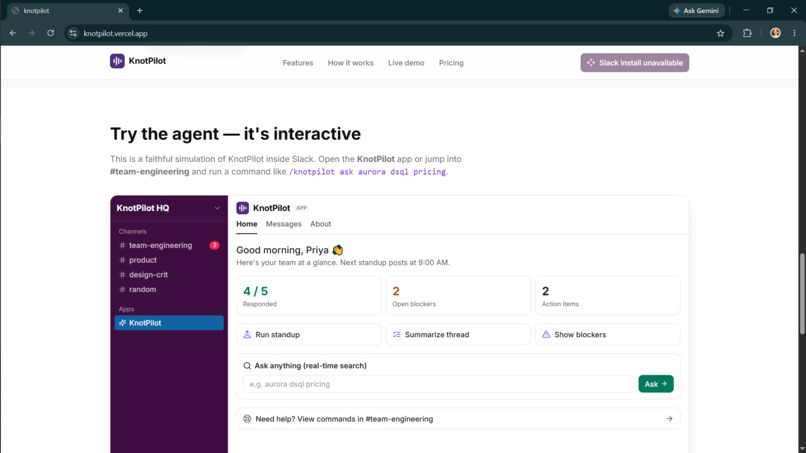This screenshot has height=453, width=806.
Task: Click the address bar URL knotpilot.vercel.app
Action: click(115, 33)
